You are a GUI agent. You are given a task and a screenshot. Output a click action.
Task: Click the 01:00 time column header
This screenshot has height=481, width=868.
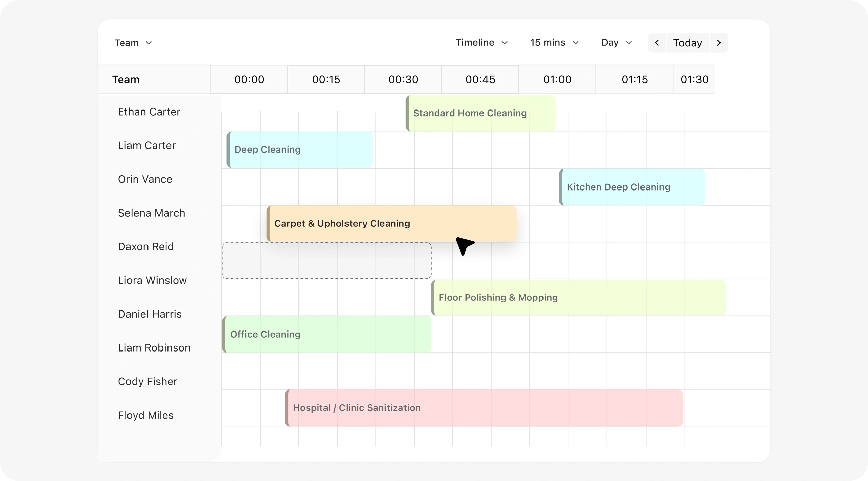pos(557,79)
